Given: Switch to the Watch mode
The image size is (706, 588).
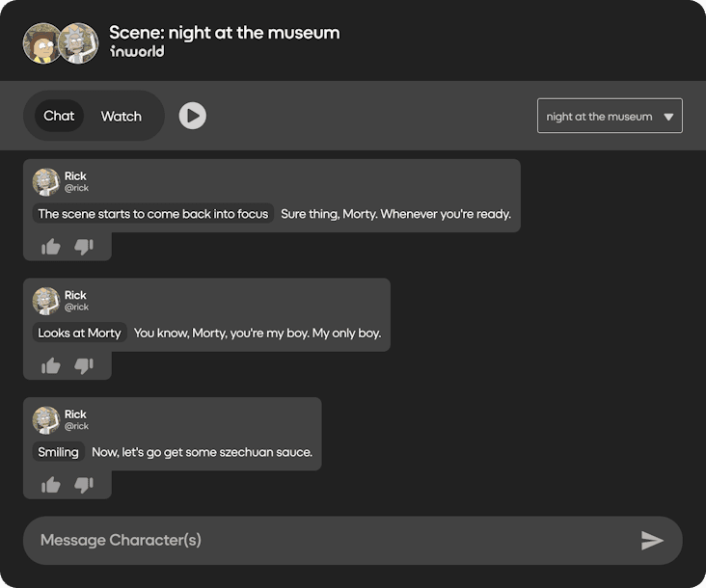Looking at the screenshot, I should point(122,116).
